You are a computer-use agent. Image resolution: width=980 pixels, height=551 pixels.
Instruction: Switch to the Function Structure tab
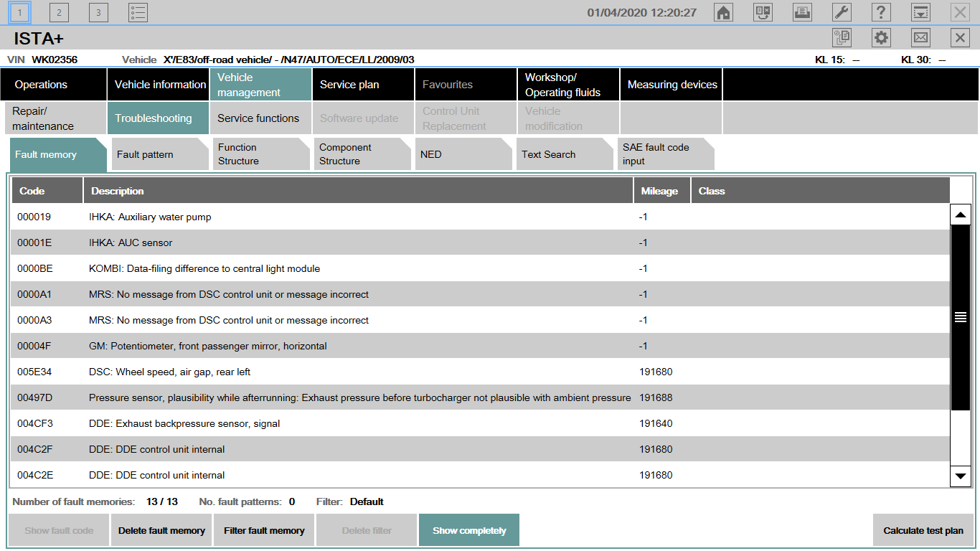261,154
